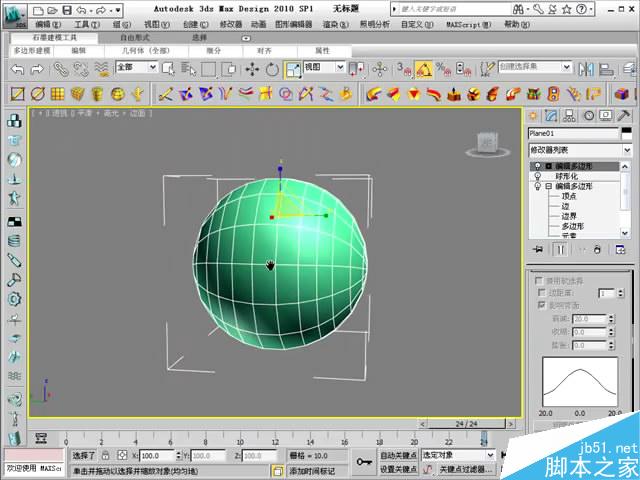This screenshot has height=480, width=640.
Task: Toggle the 影响背面 checkbox
Action: point(541,305)
